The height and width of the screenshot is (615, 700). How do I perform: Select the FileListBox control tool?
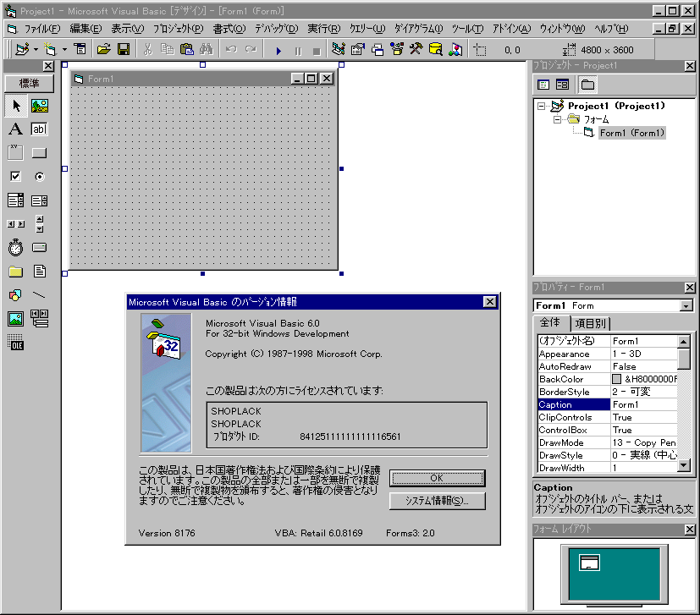tap(39, 272)
